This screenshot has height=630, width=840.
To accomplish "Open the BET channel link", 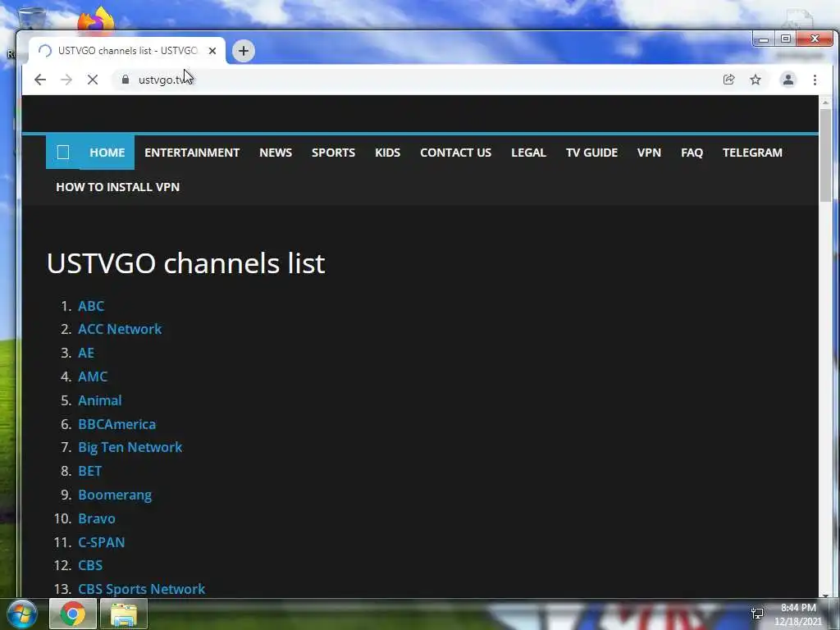I will (90, 471).
